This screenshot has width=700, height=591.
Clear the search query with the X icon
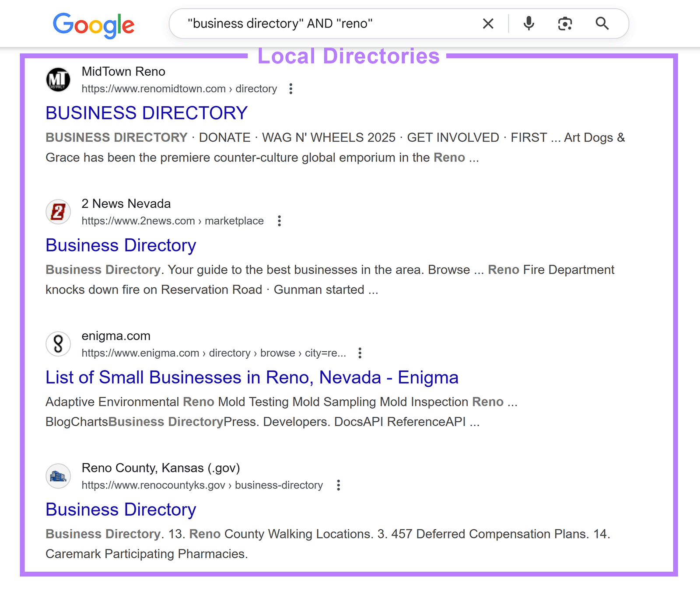point(488,24)
